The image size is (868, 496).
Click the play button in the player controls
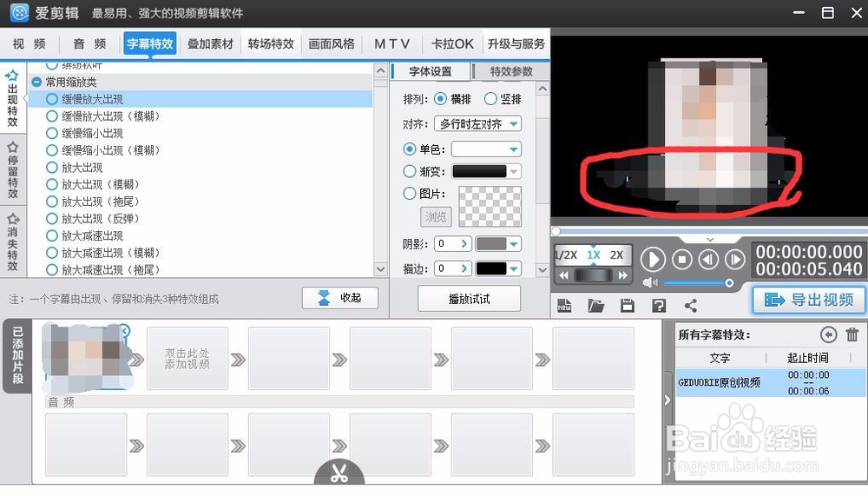click(x=653, y=260)
